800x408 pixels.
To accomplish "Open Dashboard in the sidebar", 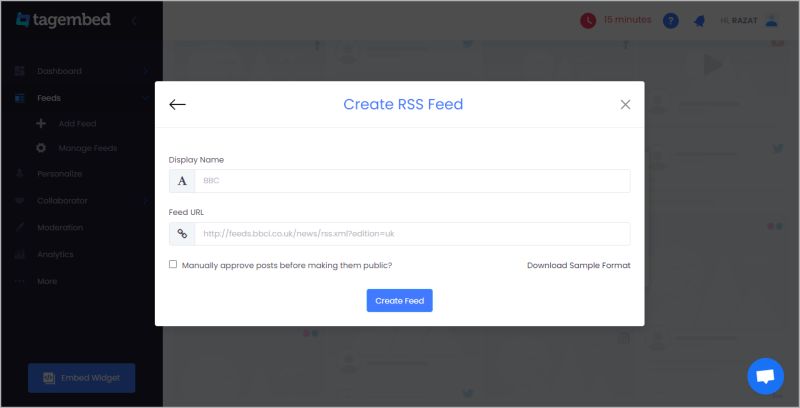I will pos(59,71).
